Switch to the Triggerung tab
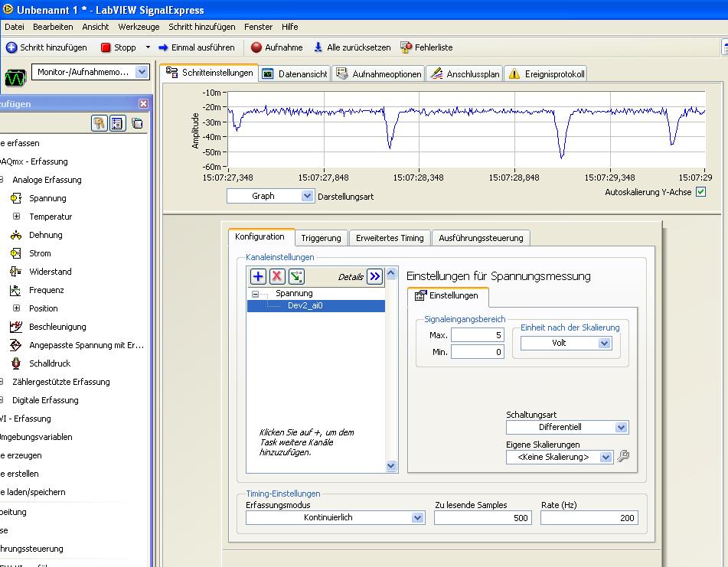The height and width of the screenshot is (567, 728). (x=321, y=238)
